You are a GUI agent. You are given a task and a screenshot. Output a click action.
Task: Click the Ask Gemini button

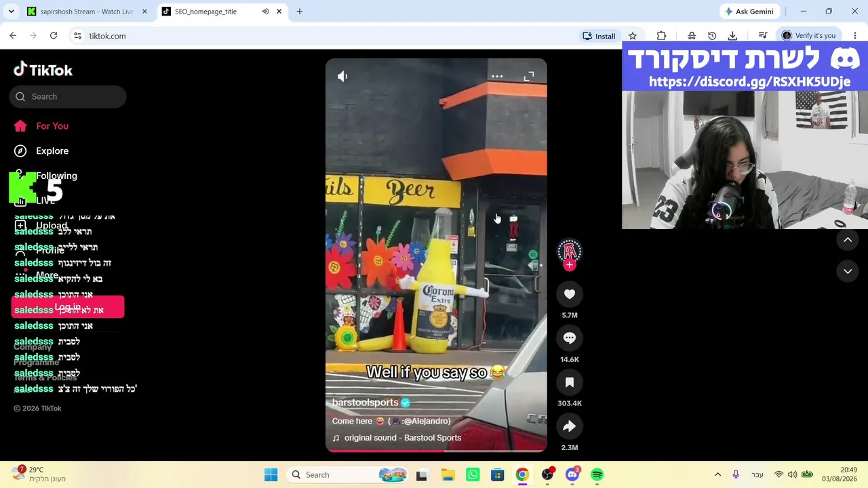pos(749,12)
